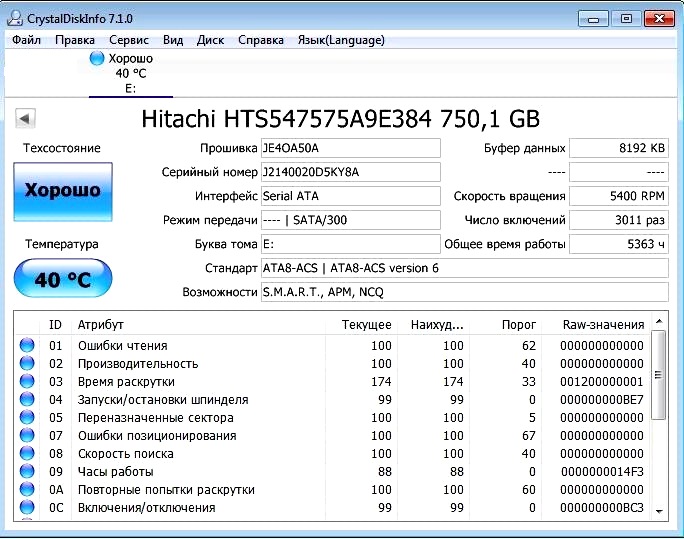Click the Температура label
Viewport: 684px width, 539px height.
pos(62,244)
